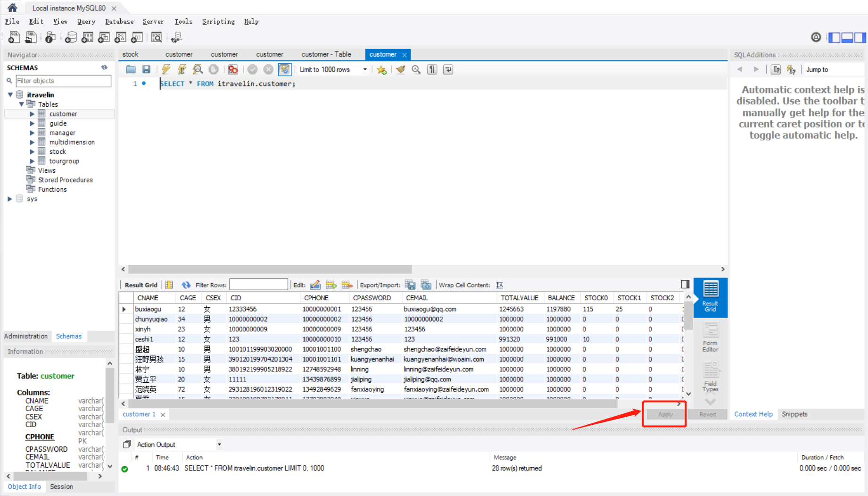
Task: Toggle invisible characters display
Action: click(432, 69)
